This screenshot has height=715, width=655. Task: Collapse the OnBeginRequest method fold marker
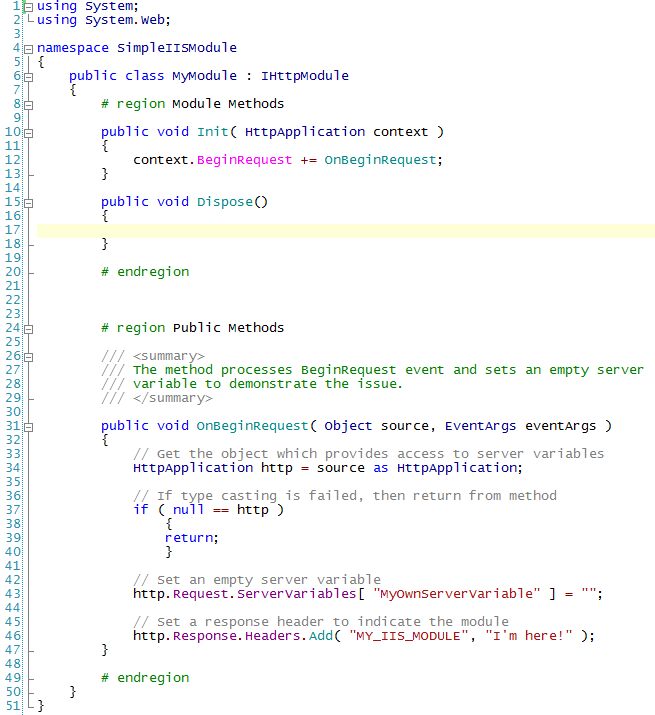tap(28, 427)
